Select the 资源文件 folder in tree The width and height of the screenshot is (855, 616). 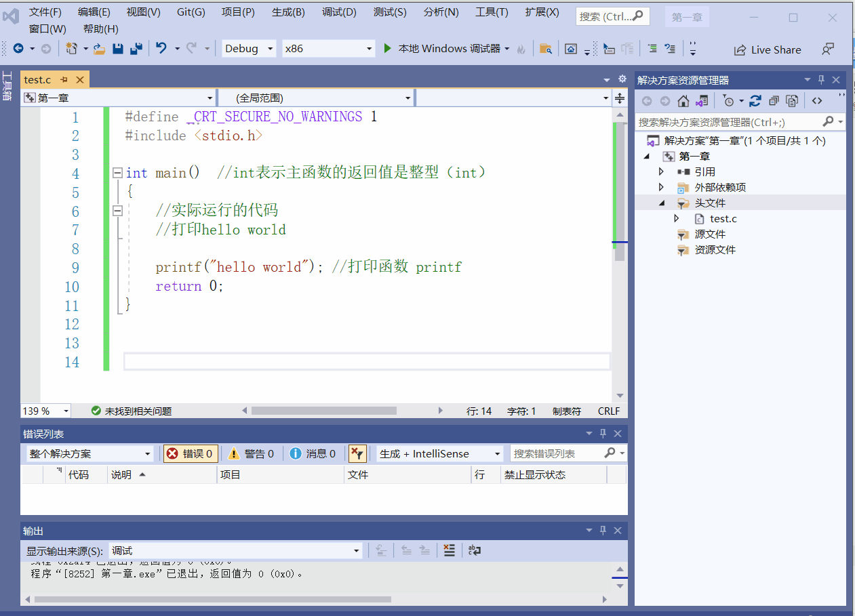(715, 249)
